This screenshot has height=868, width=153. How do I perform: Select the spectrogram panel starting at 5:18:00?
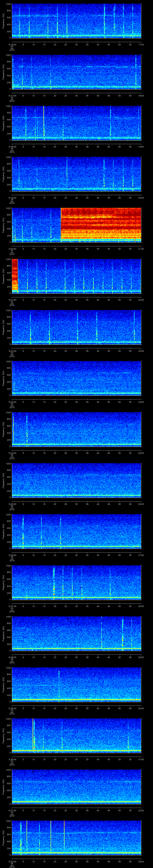tap(77, 123)
